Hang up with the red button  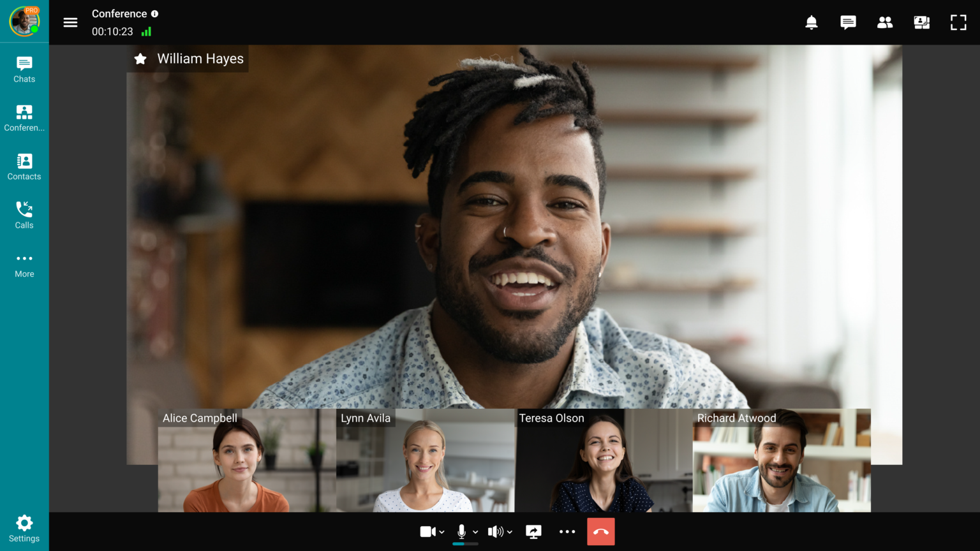click(600, 532)
